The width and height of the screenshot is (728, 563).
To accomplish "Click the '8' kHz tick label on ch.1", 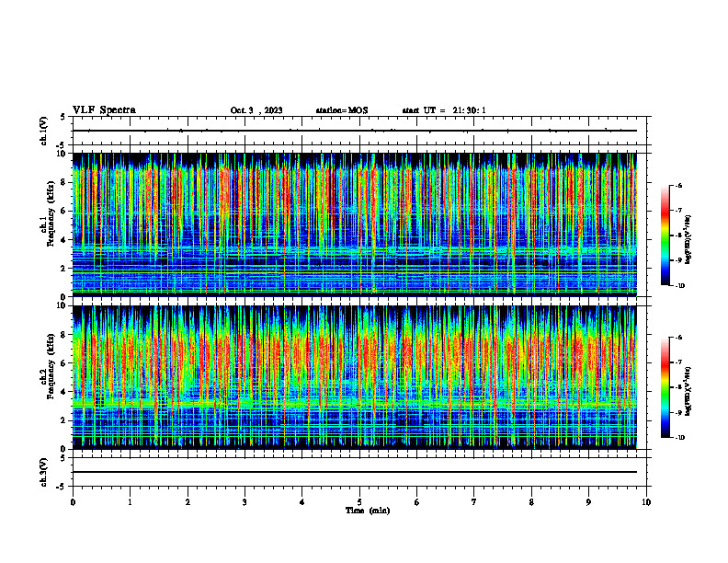I will 63,182.
